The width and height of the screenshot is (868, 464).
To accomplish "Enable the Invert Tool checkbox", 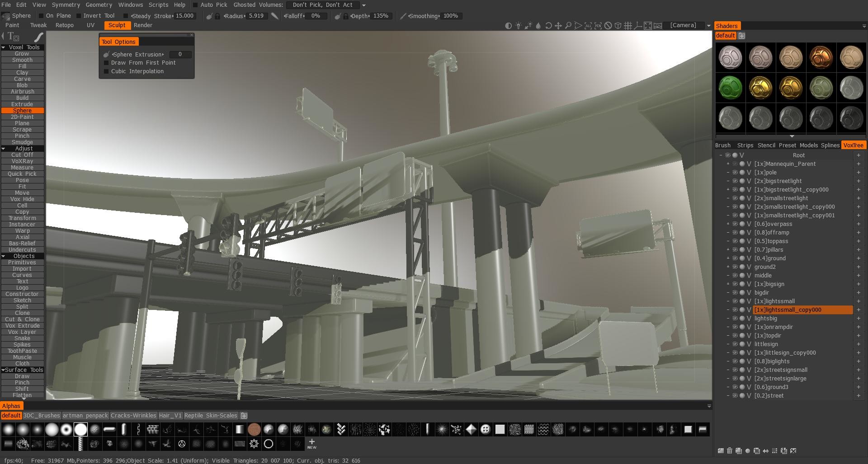I will (x=79, y=16).
